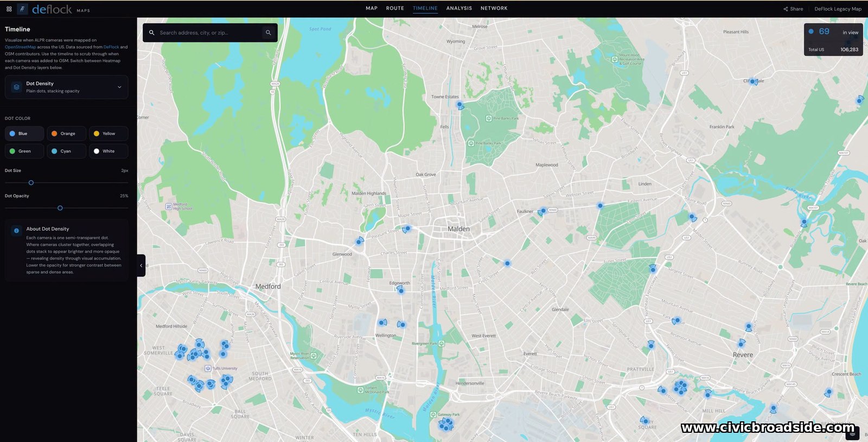Open the DeFlock Legacy Map link
868x442 pixels.
(x=838, y=9)
